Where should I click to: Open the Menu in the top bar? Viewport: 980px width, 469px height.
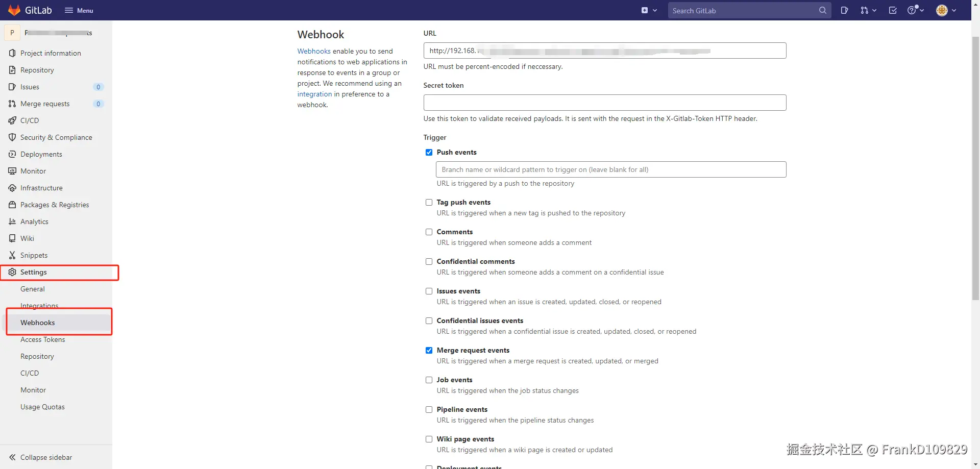[x=79, y=10]
